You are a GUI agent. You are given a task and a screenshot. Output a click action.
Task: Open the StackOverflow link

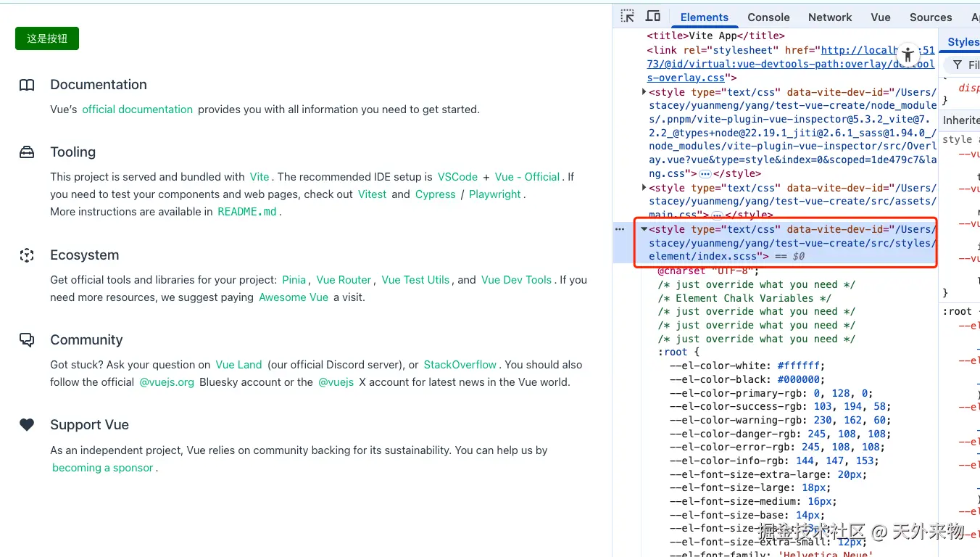click(460, 365)
